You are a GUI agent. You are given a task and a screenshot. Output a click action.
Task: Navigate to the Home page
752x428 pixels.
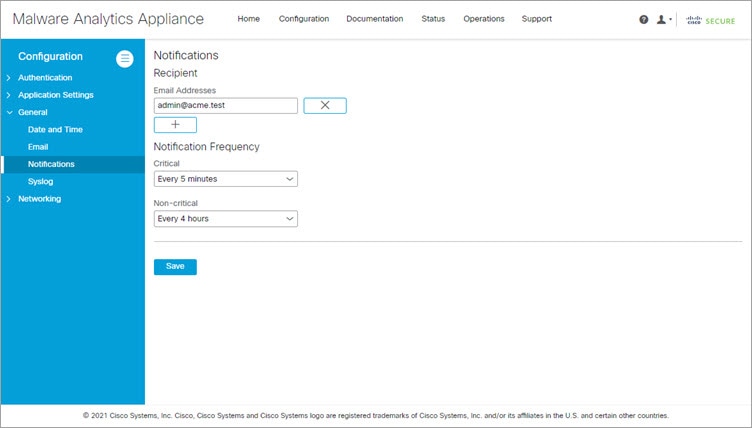248,19
